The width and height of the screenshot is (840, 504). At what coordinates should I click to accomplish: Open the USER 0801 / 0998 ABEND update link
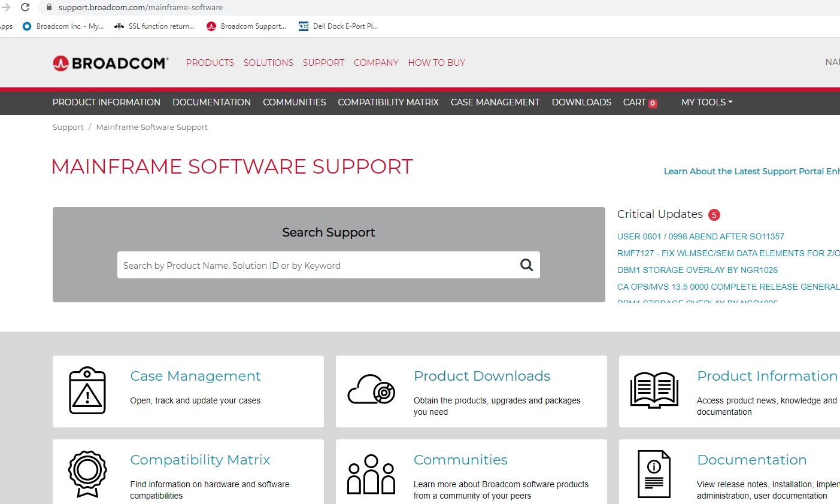[700, 236]
